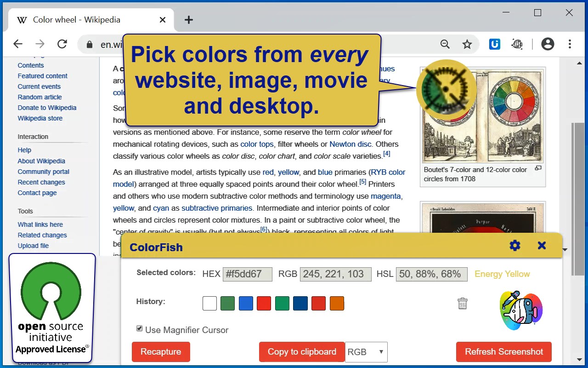
Task: Select dark green history swatch
Action: pyautogui.click(x=228, y=303)
